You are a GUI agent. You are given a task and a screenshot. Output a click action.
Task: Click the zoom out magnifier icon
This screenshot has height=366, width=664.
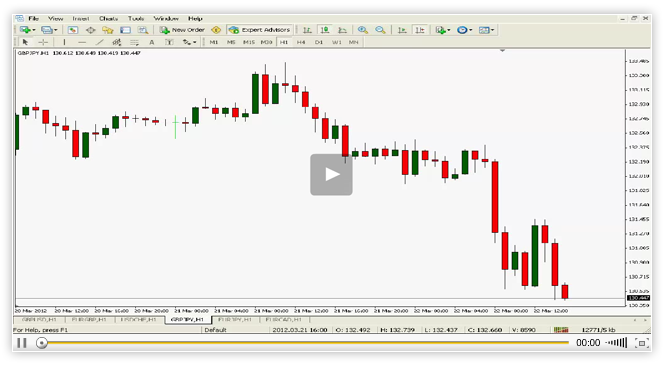click(380, 30)
